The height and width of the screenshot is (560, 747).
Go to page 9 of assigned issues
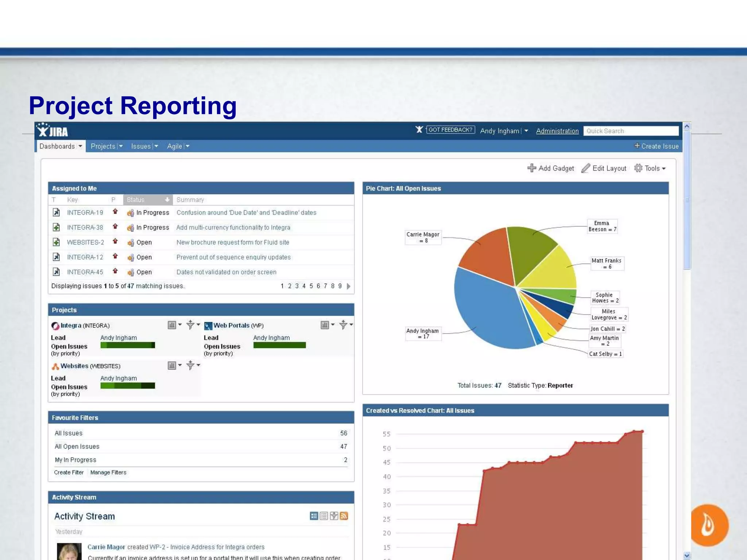tap(340, 286)
